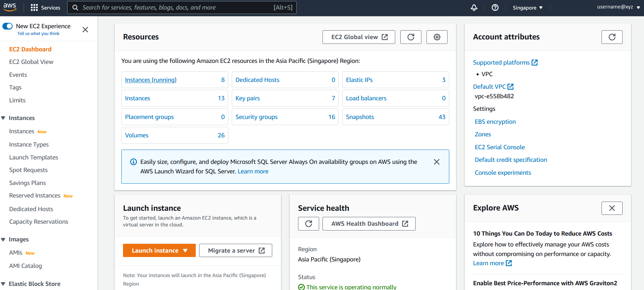Open Zones setting link
Viewport: 644px width, 290px height.
[x=483, y=134]
